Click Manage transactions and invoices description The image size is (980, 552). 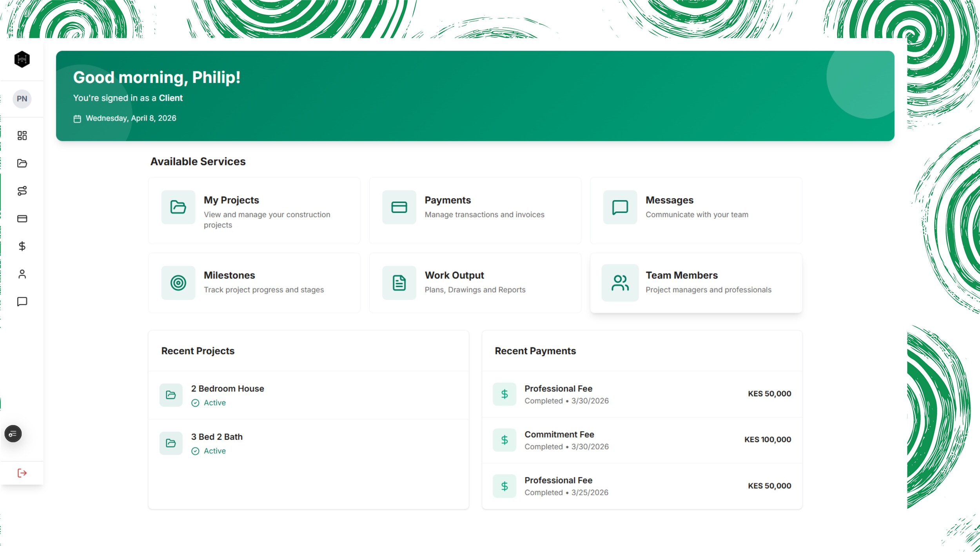point(485,215)
